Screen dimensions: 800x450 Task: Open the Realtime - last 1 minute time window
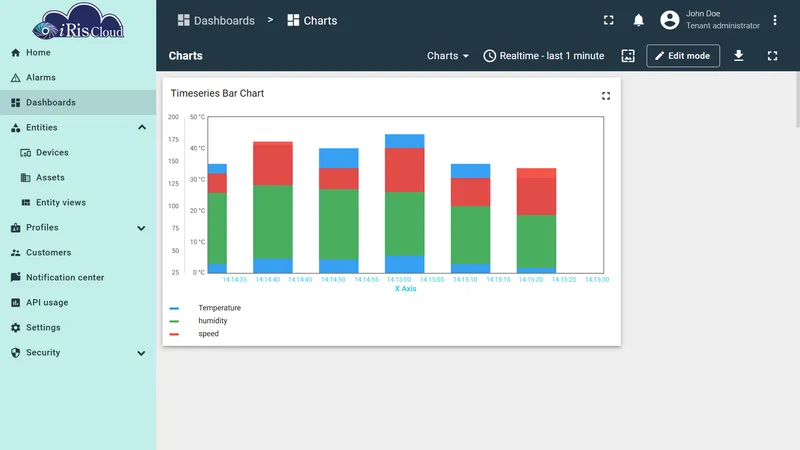(544, 56)
